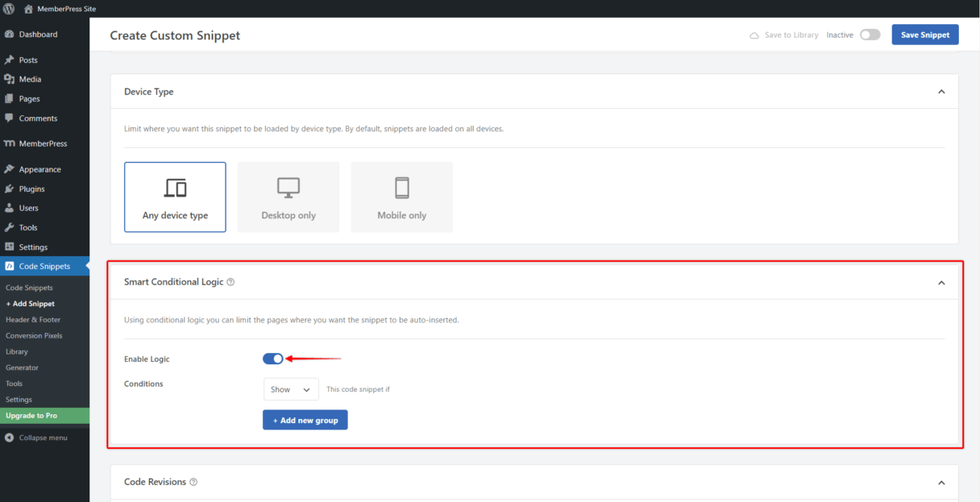Click the Code Revisions help icon

tap(193, 482)
